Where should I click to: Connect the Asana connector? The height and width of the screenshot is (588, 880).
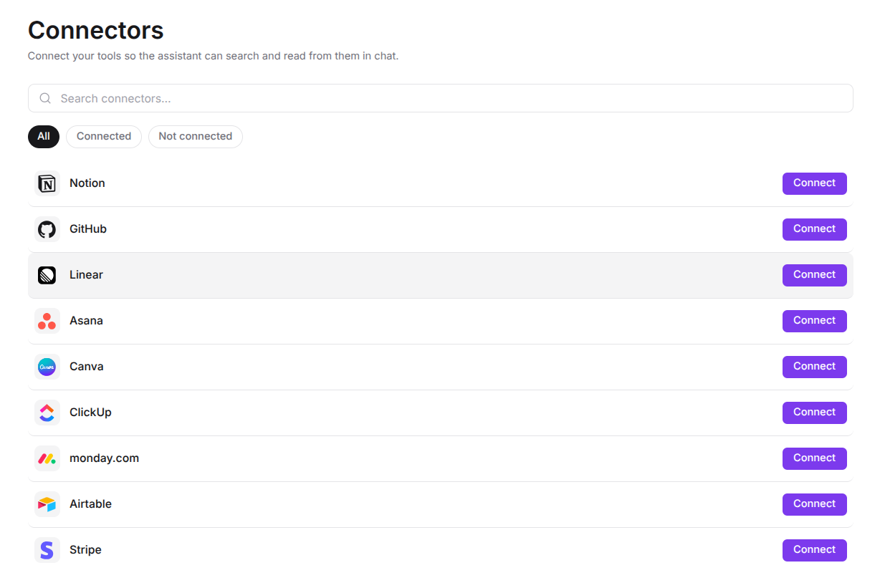coord(814,321)
